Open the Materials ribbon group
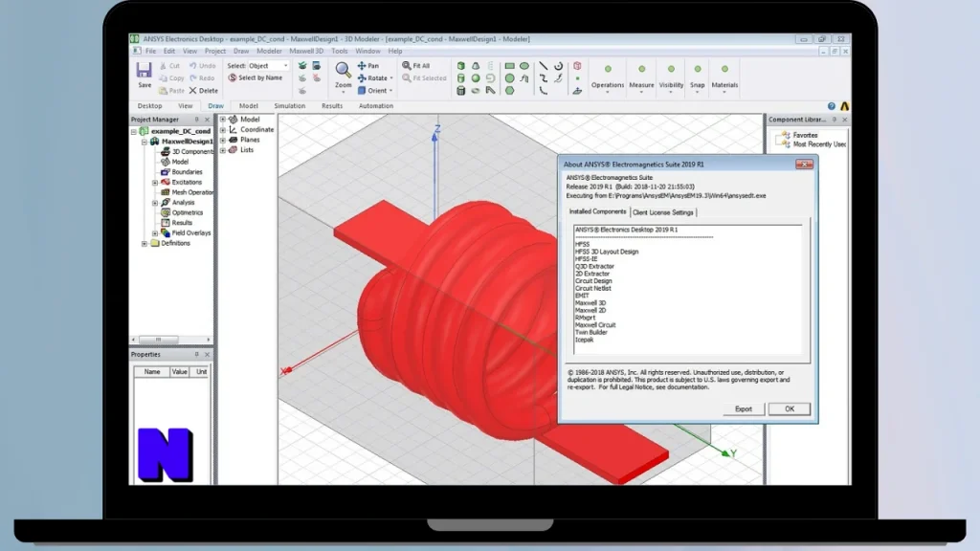This screenshot has width=980, height=551. pyautogui.click(x=725, y=78)
